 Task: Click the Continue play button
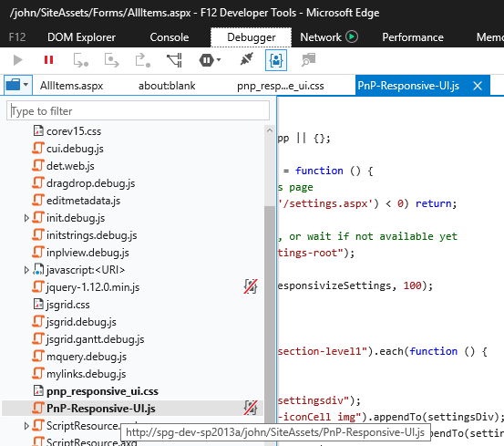(x=18, y=60)
